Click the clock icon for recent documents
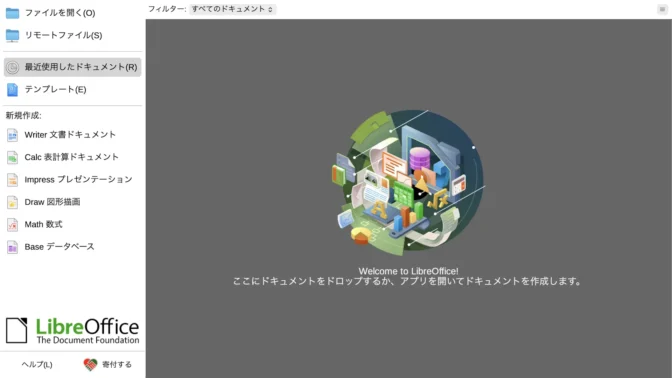672x378 pixels. pyautogui.click(x=12, y=67)
